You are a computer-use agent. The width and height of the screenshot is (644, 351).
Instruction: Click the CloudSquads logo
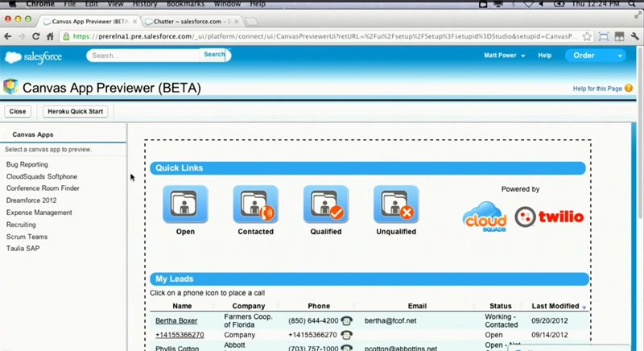[485, 217]
